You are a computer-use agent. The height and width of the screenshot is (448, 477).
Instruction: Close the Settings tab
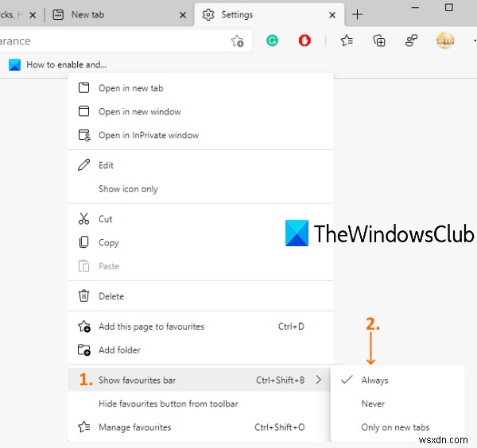[x=332, y=15]
